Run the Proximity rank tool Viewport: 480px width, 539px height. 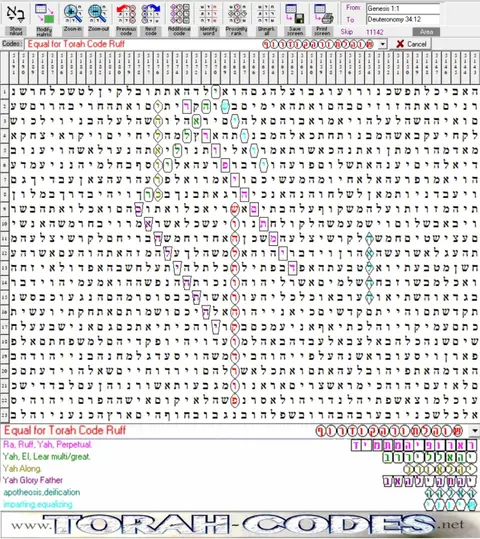[237, 19]
